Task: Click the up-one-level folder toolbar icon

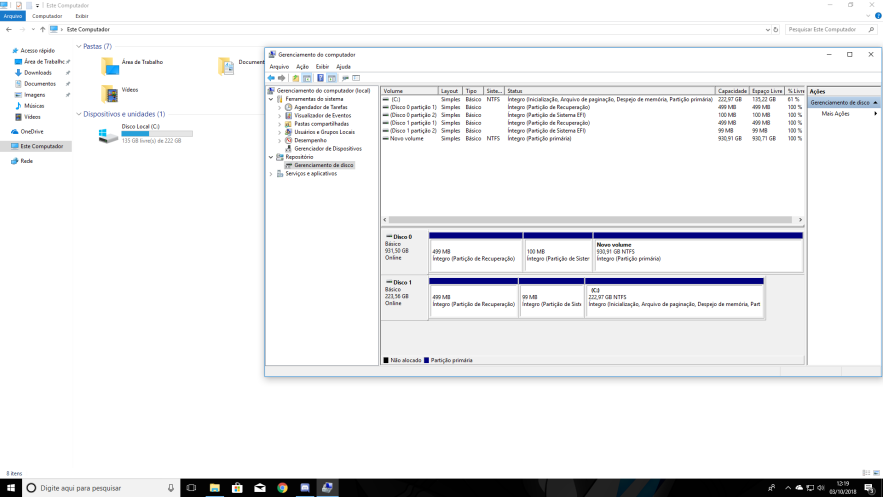Action: coord(296,78)
